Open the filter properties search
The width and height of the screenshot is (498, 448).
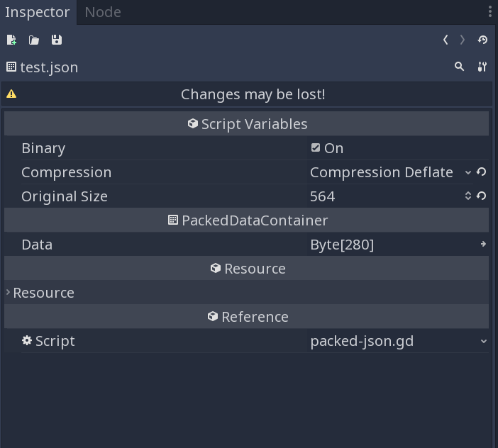click(460, 67)
